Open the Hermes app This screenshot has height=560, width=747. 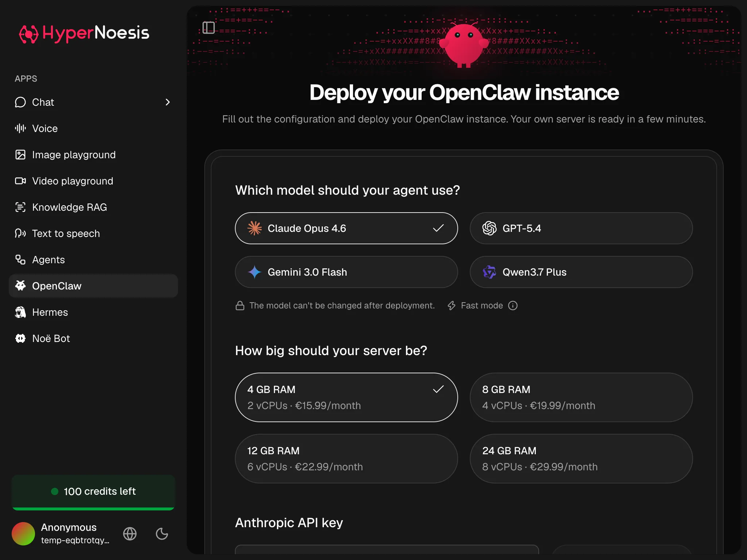coord(93,312)
